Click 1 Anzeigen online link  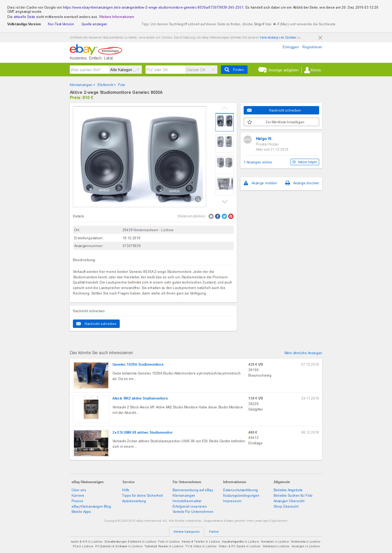(258, 162)
